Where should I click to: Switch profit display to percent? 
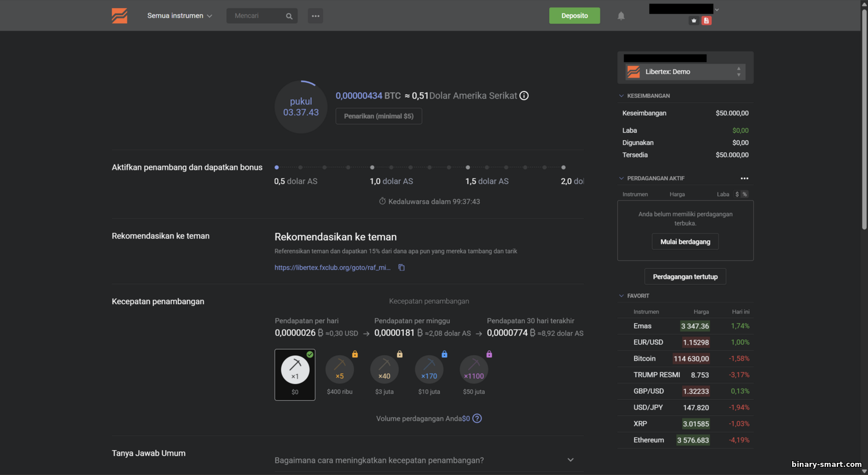click(744, 194)
